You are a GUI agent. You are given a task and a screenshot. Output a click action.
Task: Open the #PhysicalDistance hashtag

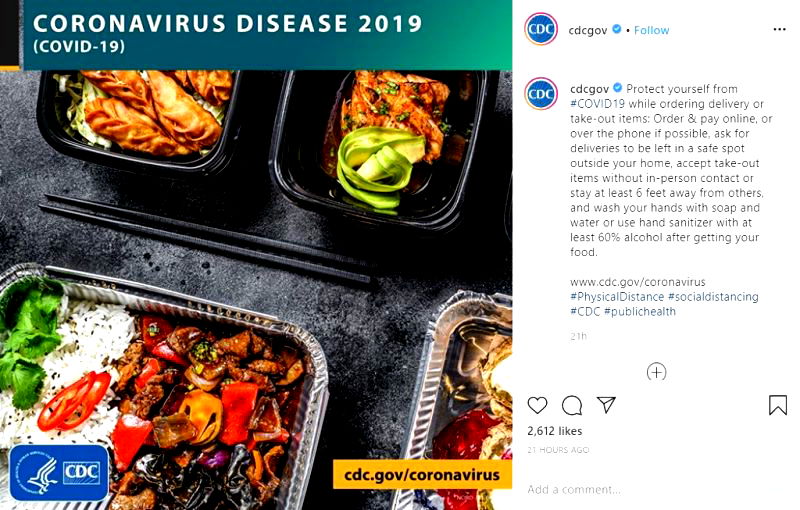[x=617, y=296]
